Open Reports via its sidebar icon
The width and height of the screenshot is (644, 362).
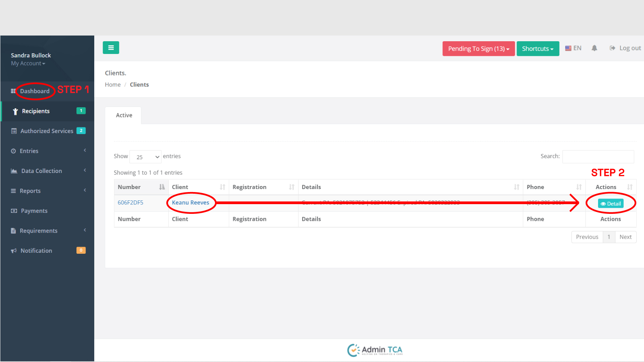click(14, 191)
